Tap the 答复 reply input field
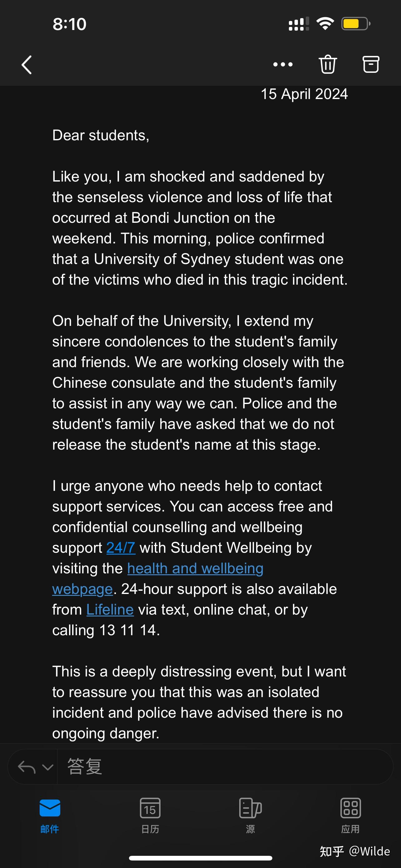The width and height of the screenshot is (401, 868). coord(225,766)
